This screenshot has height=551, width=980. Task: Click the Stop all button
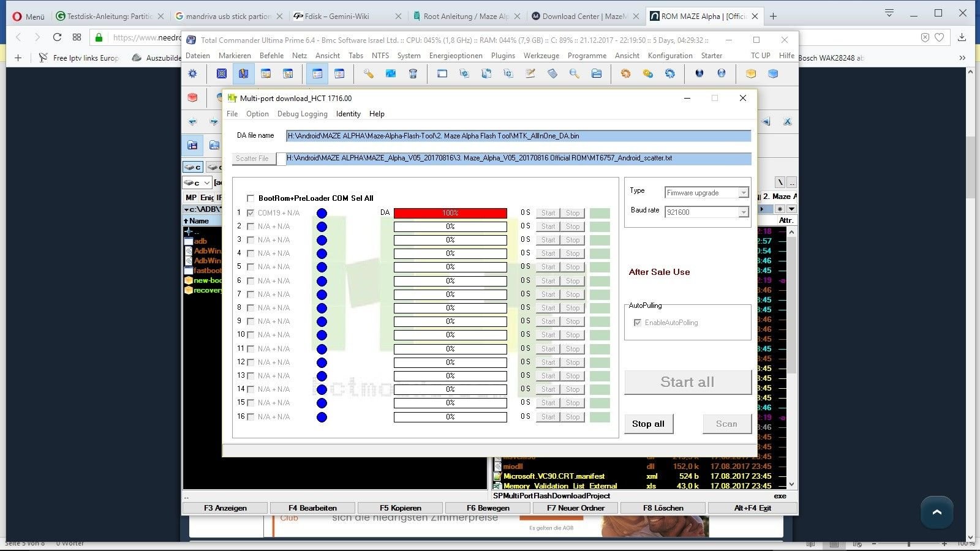649,424
